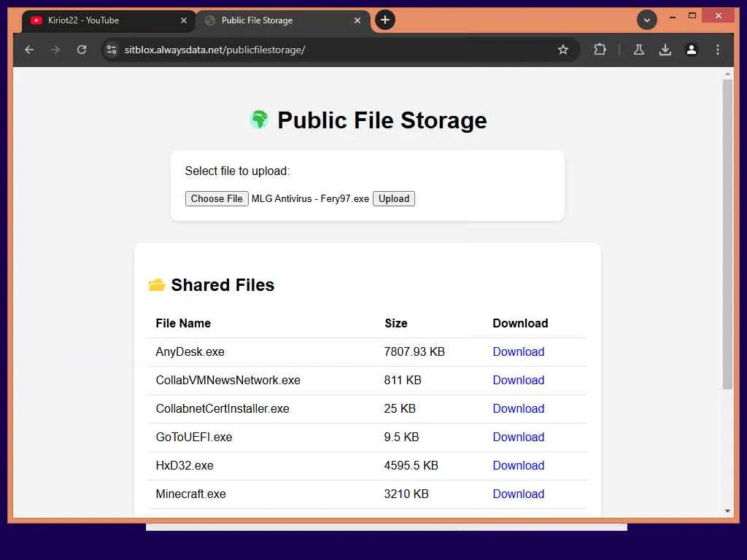Image resolution: width=747 pixels, height=560 pixels.
Task: Download AnyDesk.exe
Action: [519, 352]
